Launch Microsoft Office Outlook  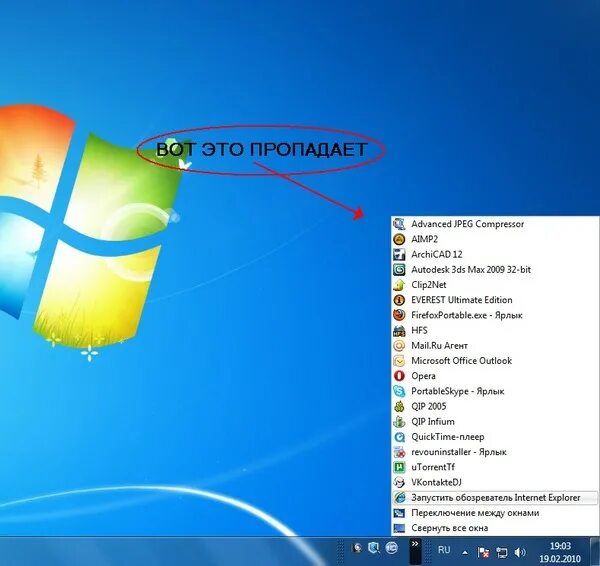[x=495, y=360]
